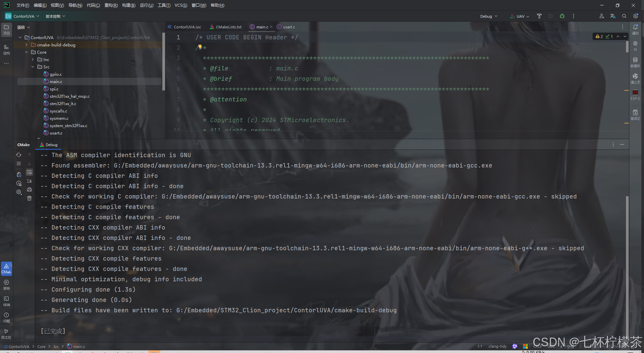Collapse the Src folder in the project tree

(x=33, y=67)
